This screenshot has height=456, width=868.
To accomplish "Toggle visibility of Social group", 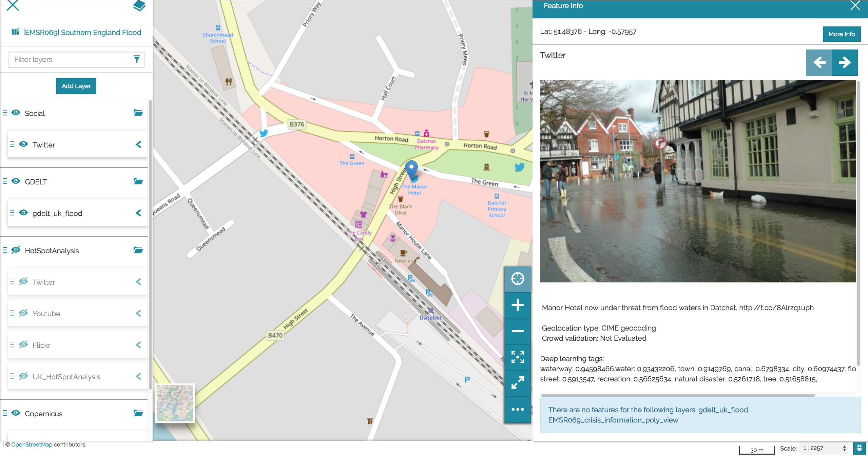I will [16, 113].
